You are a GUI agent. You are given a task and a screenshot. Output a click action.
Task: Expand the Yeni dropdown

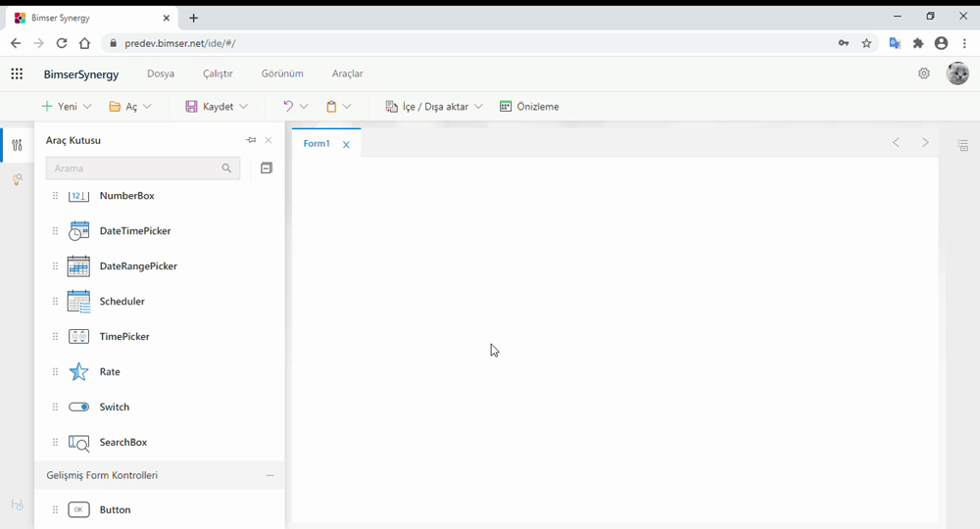pyautogui.click(x=87, y=107)
